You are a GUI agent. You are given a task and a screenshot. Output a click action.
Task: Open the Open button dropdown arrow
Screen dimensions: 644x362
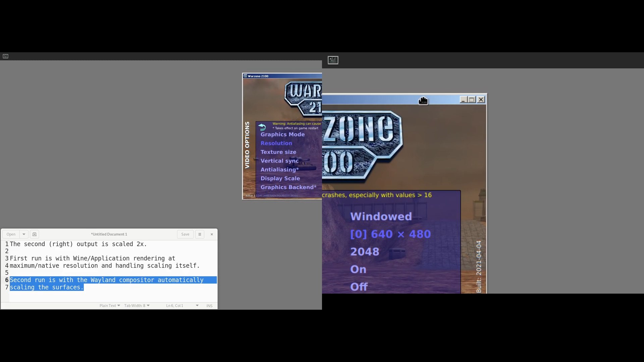(24, 234)
